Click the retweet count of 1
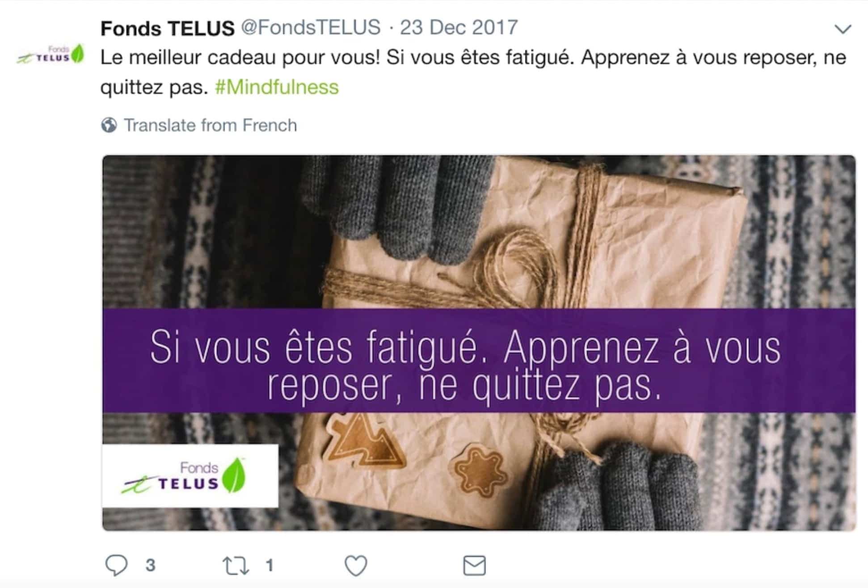868x588 pixels. (x=269, y=566)
